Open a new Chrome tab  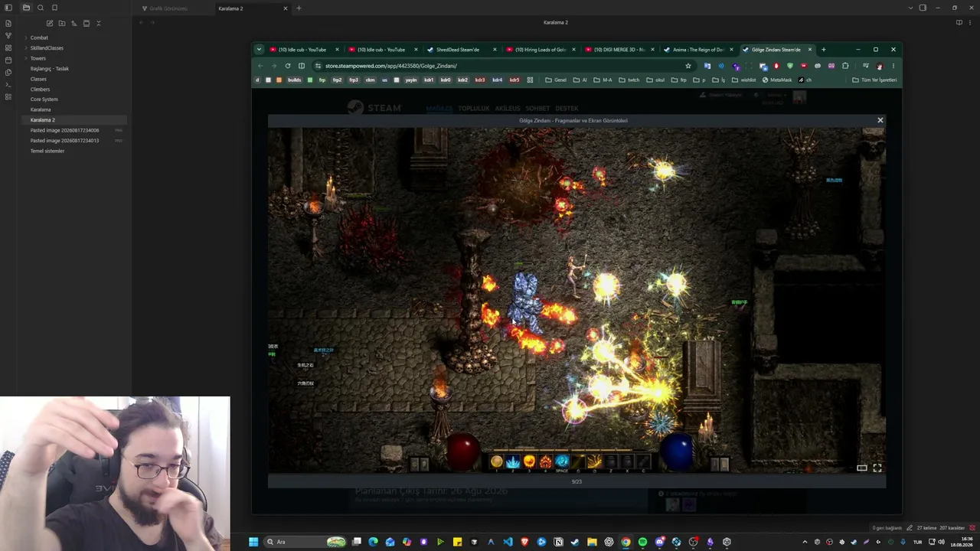click(x=823, y=50)
